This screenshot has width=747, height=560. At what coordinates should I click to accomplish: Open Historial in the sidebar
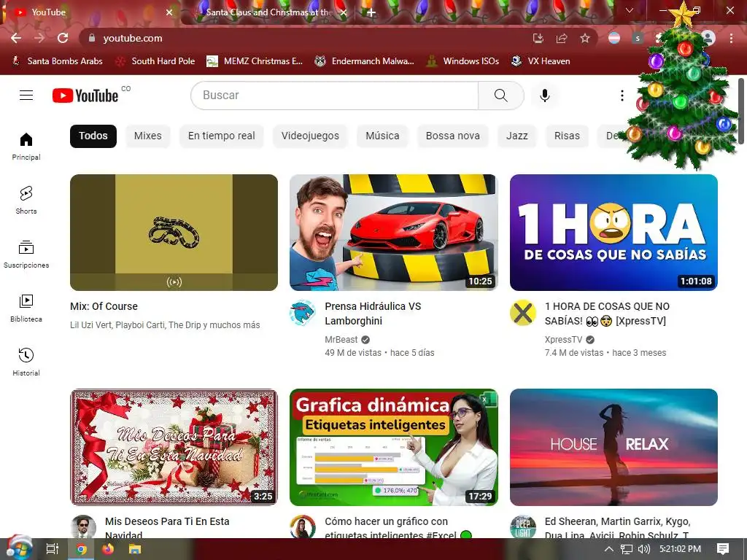click(x=26, y=362)
